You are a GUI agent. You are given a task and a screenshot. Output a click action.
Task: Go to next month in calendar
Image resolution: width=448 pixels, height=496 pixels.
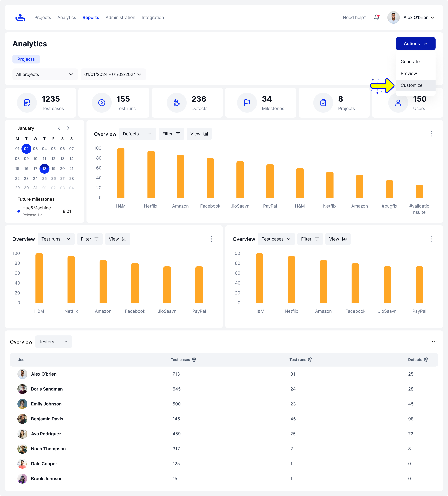tap(68, 128)
